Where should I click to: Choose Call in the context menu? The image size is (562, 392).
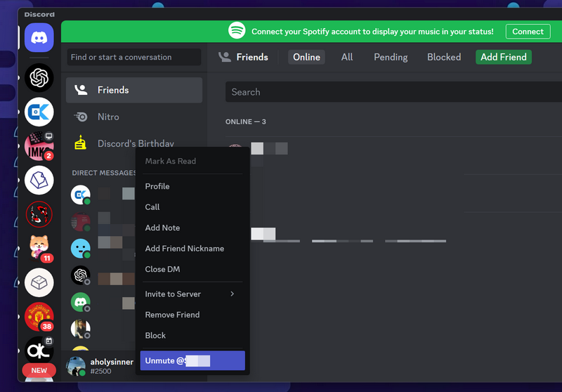click(152, 207)
